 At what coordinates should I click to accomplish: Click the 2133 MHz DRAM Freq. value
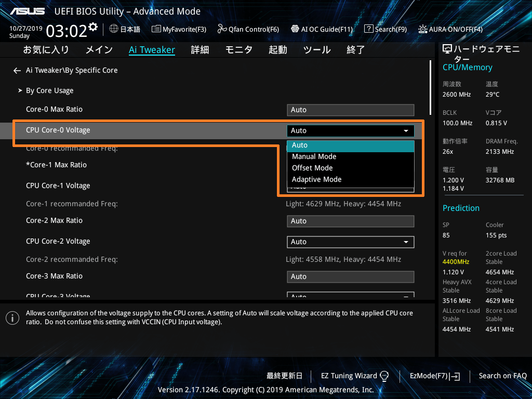tap(500, 152)
